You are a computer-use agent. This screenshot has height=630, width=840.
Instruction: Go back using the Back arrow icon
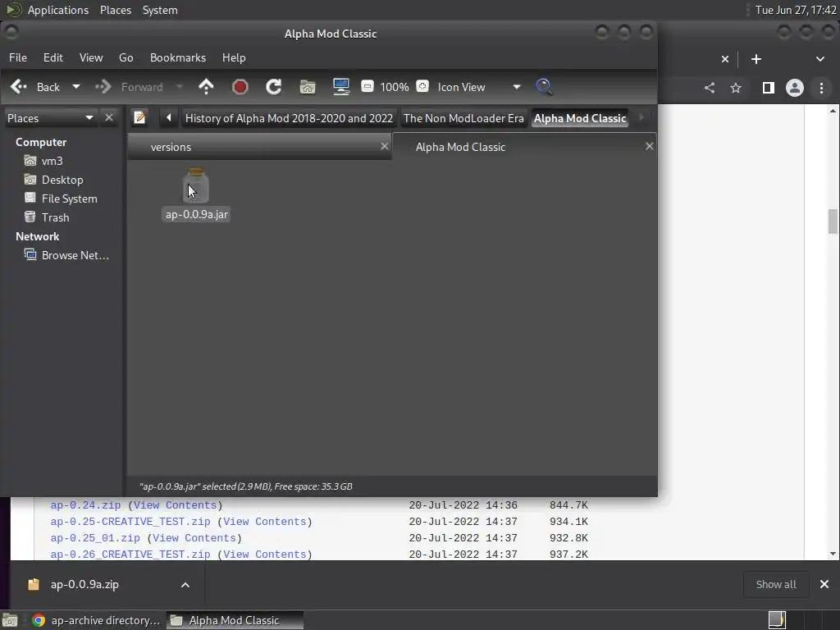pyautogui.click(x=19, y=87)
